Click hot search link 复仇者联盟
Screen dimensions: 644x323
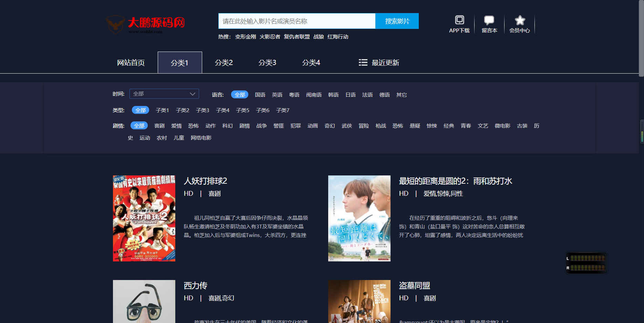(x=297, y=37)
